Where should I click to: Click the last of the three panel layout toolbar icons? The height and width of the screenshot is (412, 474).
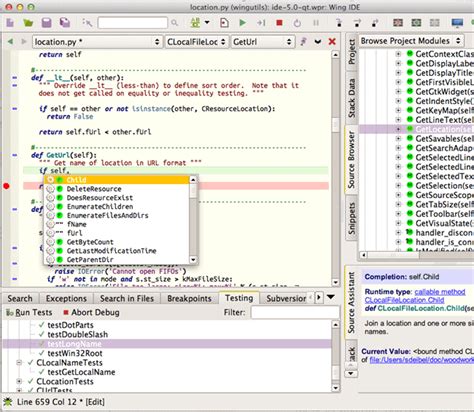[x=434, y=23]
